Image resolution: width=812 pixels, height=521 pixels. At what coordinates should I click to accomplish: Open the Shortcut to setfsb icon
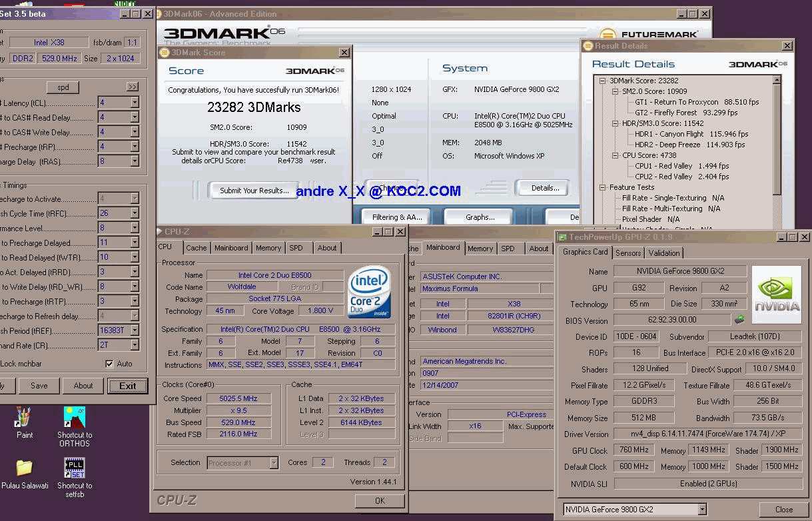point(74,477)
